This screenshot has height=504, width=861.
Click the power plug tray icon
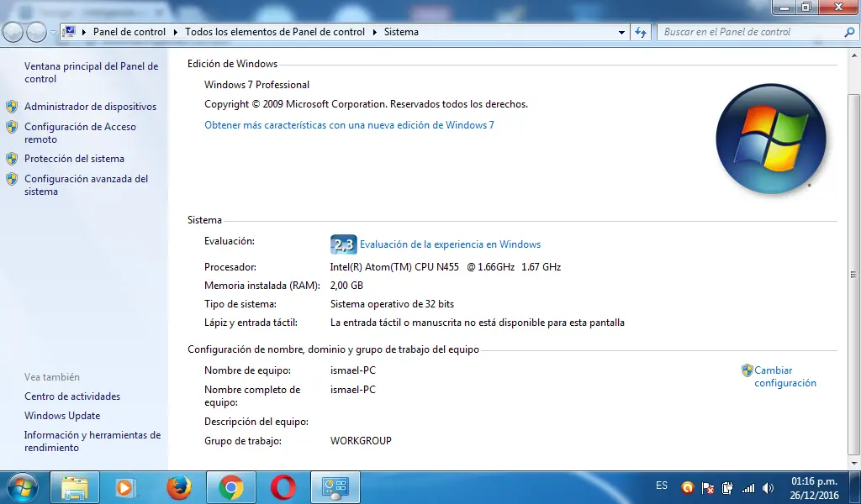click(x=727, y=487)
